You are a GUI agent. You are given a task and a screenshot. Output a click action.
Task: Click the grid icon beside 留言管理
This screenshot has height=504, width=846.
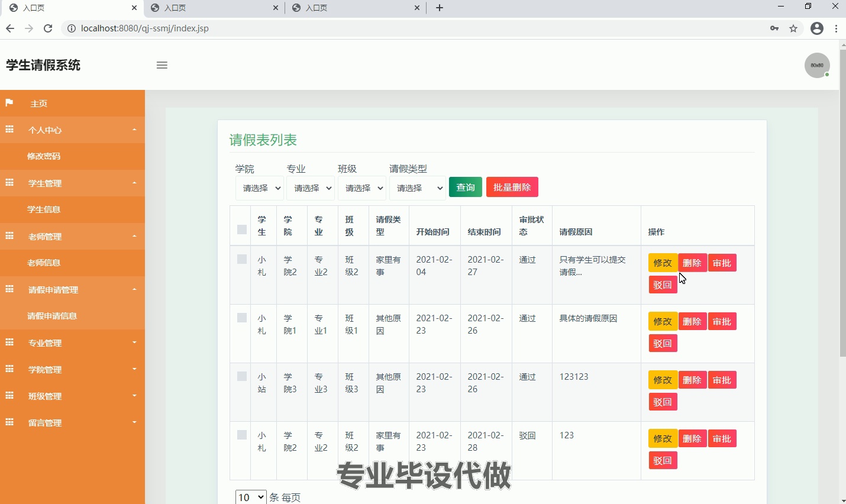pyautogui.click(x=9, y=422)
